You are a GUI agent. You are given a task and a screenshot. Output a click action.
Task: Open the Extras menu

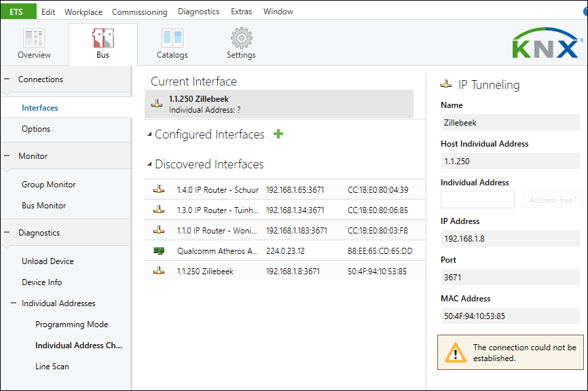241,12
